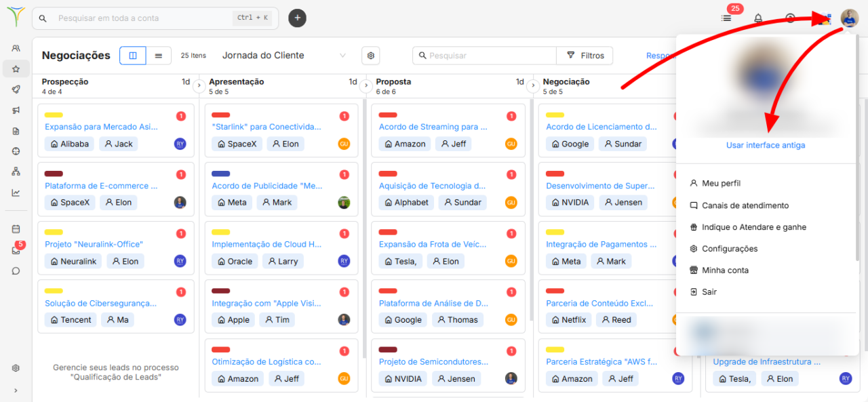The height and width of the screenshot is (402, 868).
Task: Open the line chart reports icon
Action: coord(16,193)
